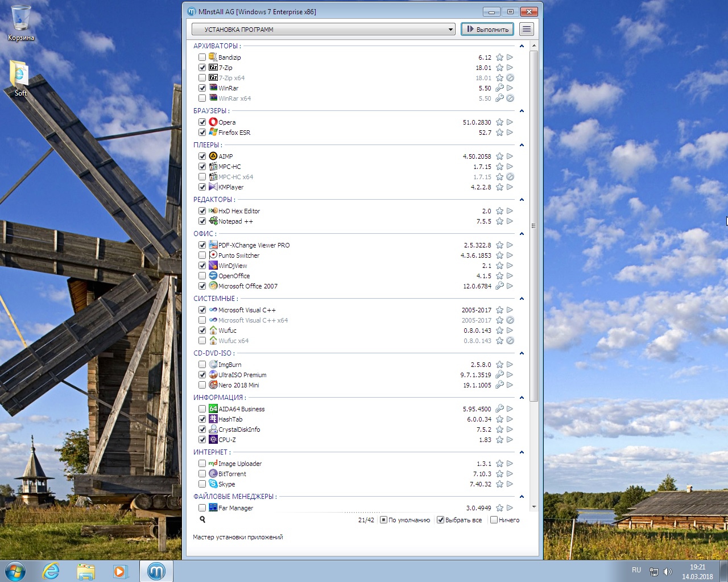
Task: Select the Soft folder on desktop
Action: (x=20, y=79)
